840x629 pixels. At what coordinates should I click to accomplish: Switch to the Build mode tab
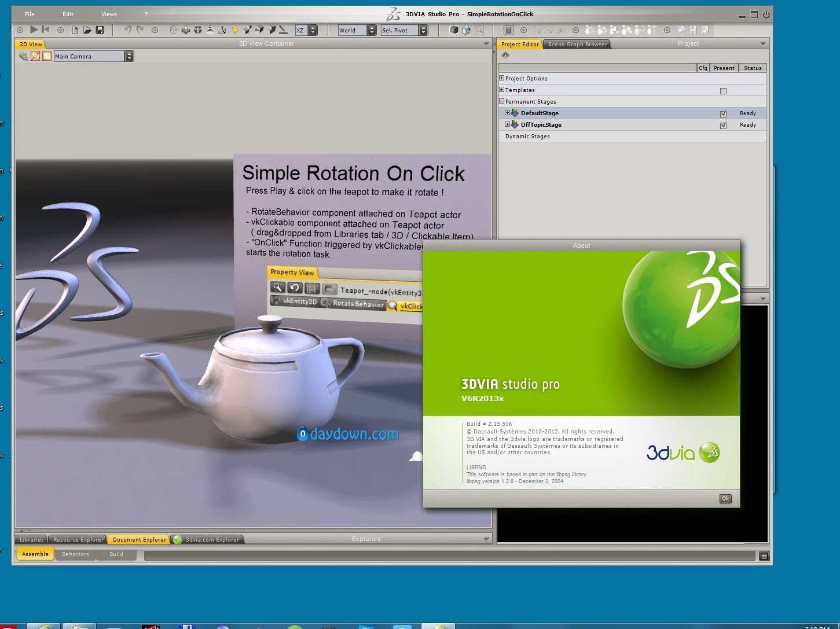[x=116, y=554]
